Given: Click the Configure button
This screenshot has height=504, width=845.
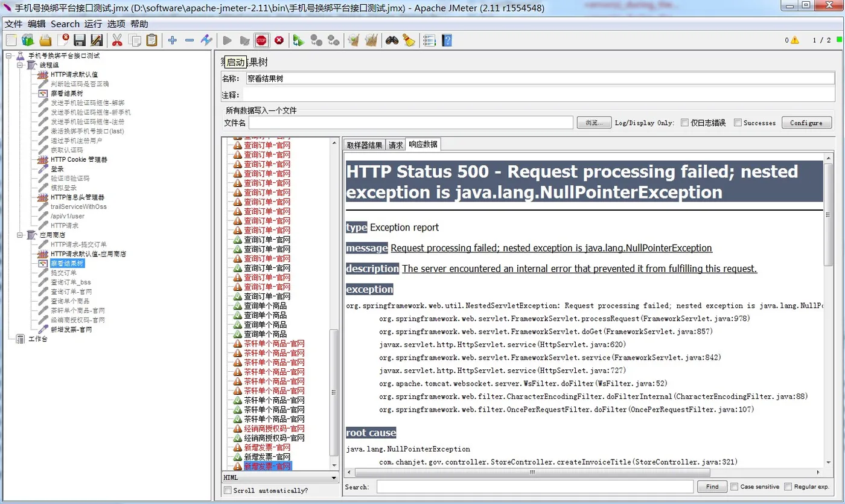Looking at the screenshot, I should pos(806,123).
